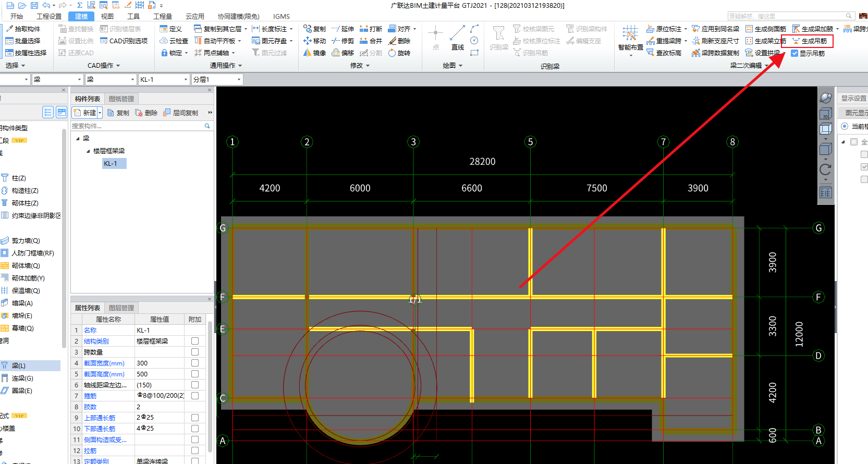This screenshot has height=464, width=868.
Task: Expand 原位标注 dropdown
Action: (x=686, y=29)
